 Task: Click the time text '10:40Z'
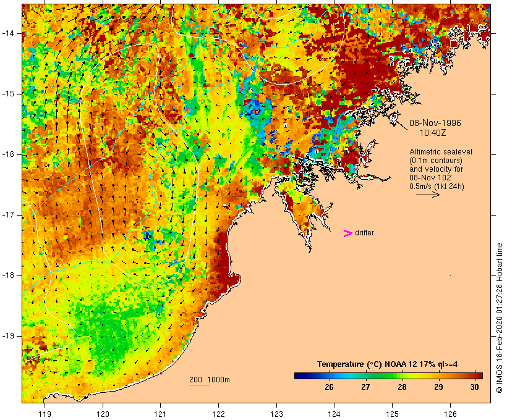[x=433, y=133]
